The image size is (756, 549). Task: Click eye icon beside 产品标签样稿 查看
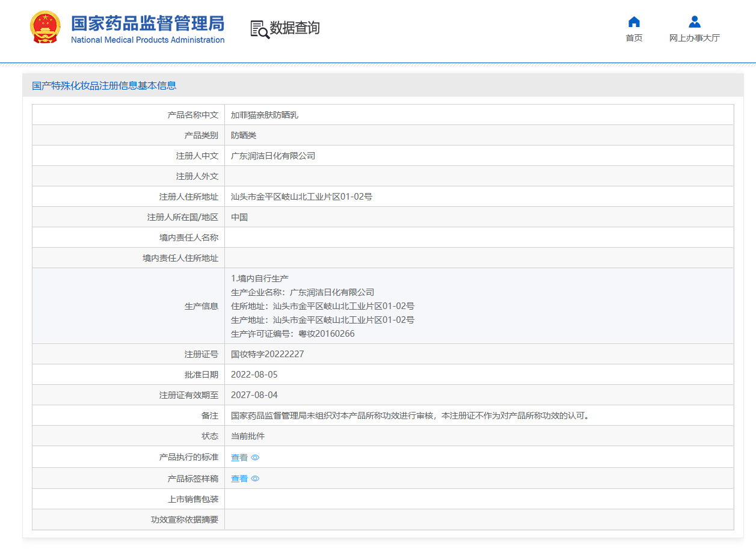pos(255,479)
